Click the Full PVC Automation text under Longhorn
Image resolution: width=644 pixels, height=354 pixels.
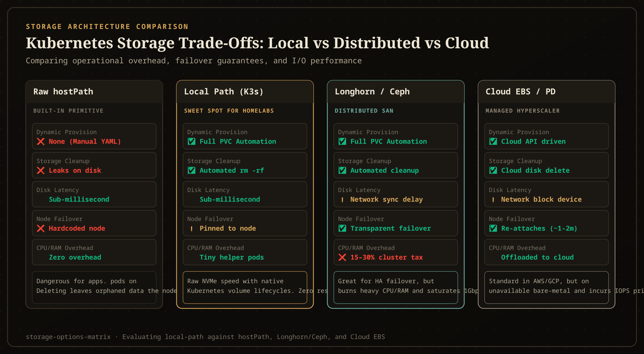click(x=389, y=141)
